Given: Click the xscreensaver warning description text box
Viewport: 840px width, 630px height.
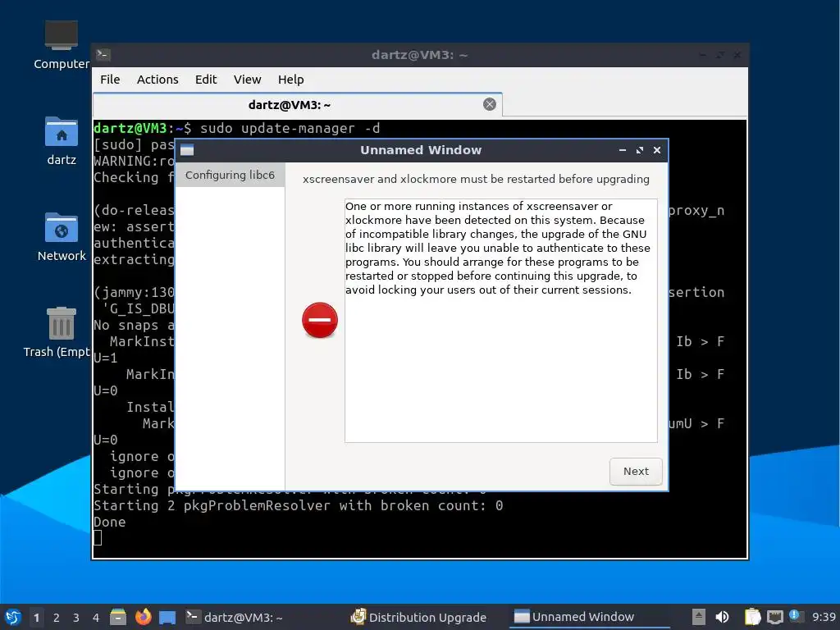Looking at the screenshot, I should (501, 321).
